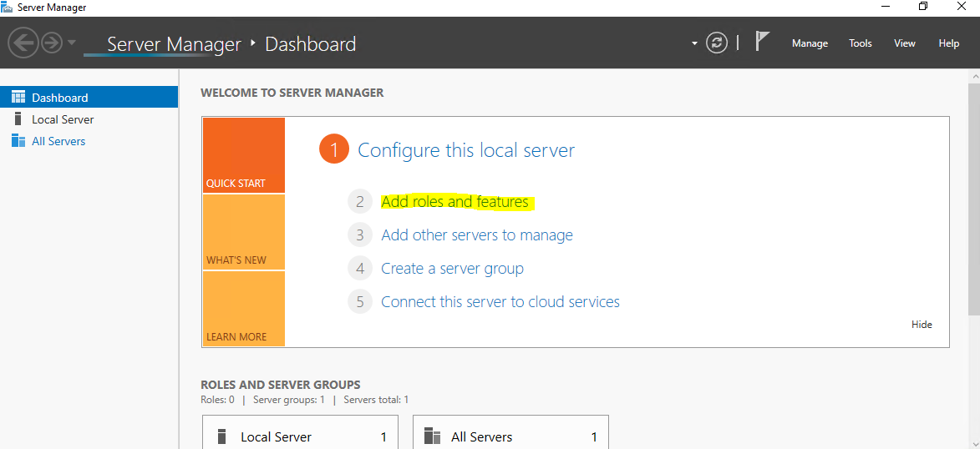Click Server Manager breadcrumb text in header
Viewport: 980px width, 449px height.
174,44
